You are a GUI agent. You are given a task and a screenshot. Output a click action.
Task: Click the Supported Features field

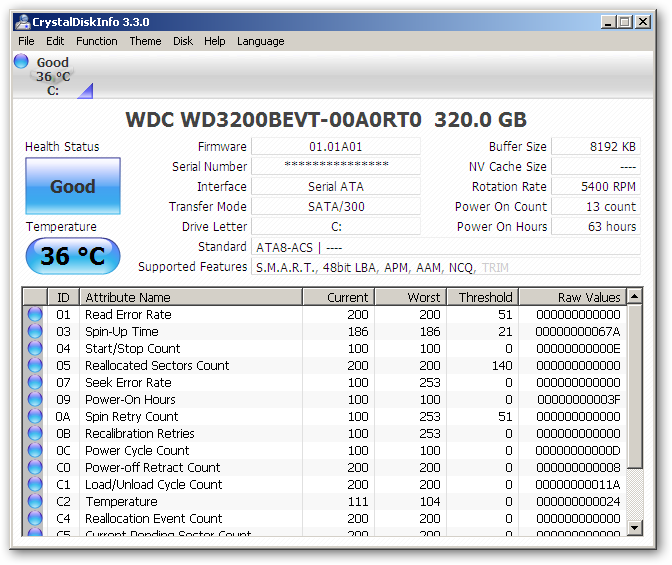click(446, 267)
